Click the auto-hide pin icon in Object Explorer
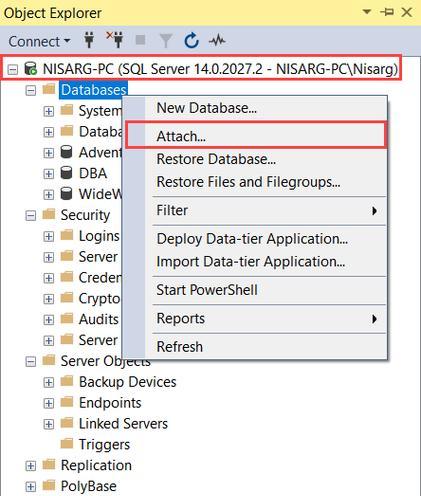 tap(387, 12)
